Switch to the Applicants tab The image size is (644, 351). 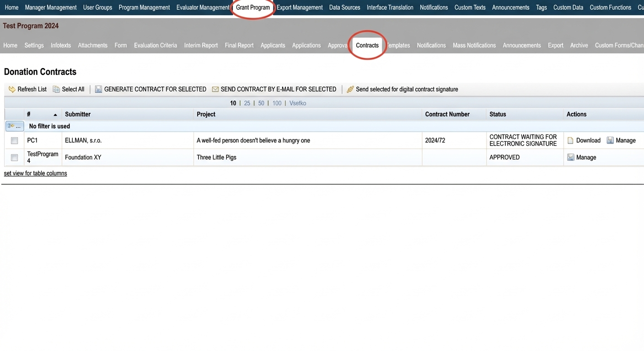[273, 45]
